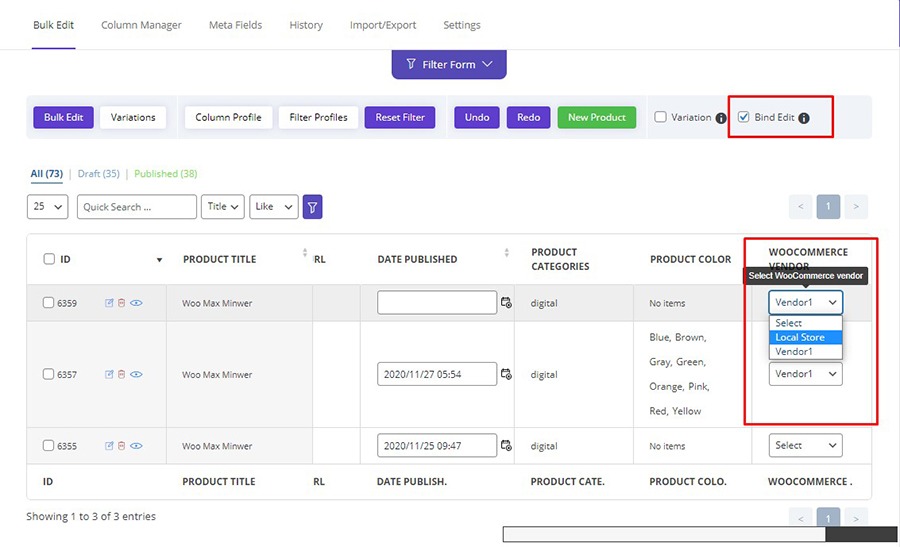
Task: Select the checkbox for product 6355
Action: [49, 445]
